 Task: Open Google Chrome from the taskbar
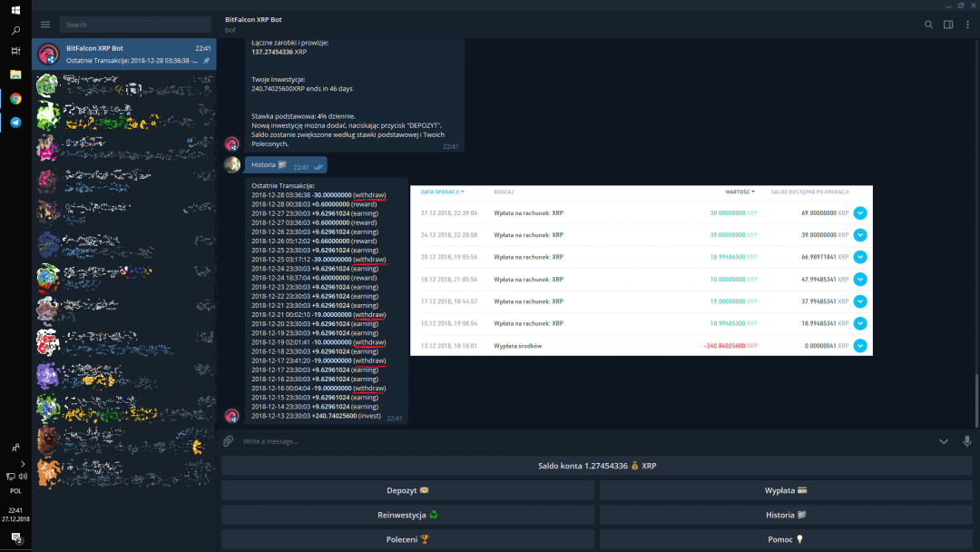click(x=15, y=98)
